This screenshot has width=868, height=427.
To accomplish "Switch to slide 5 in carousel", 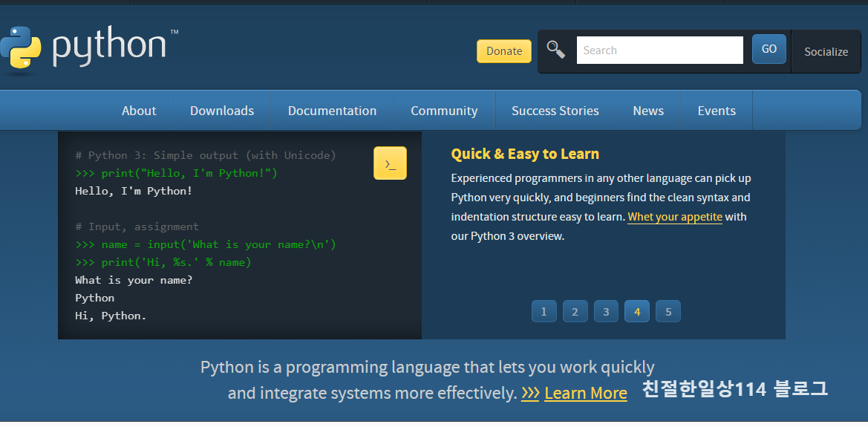I will (668, 311).
